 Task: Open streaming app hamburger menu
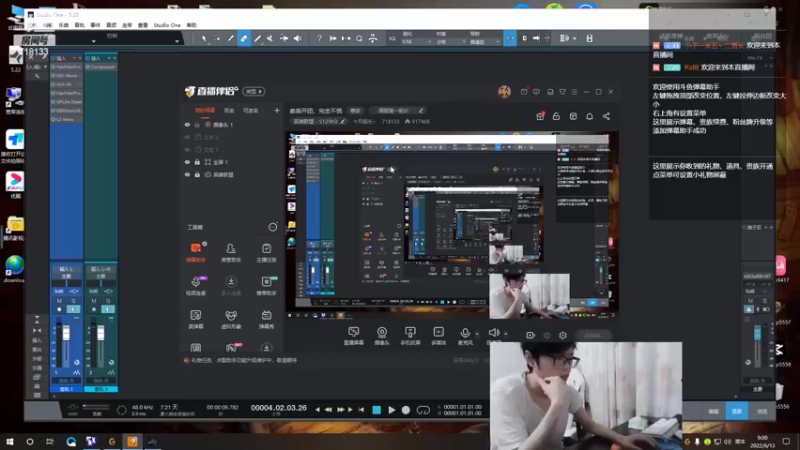click(x=574, y=92)
